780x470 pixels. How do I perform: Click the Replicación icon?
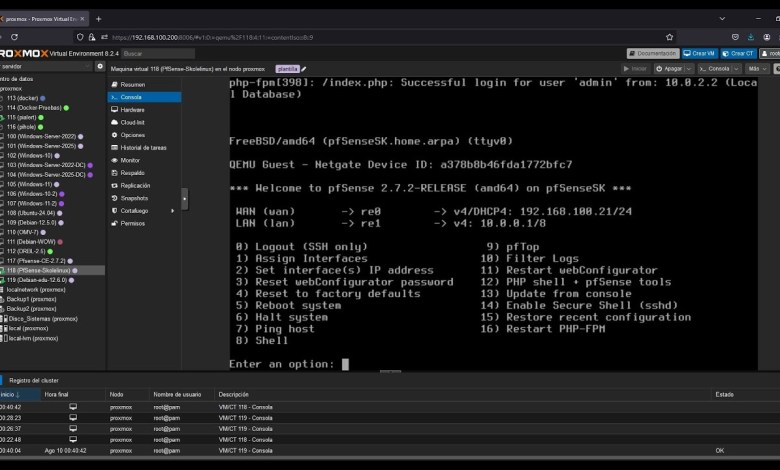[x=114, y=186]
